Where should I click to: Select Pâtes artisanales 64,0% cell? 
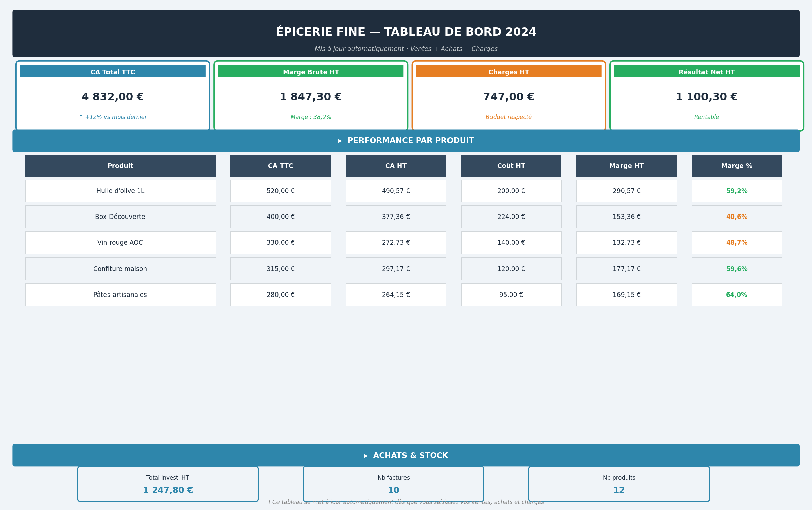(736, 295)
